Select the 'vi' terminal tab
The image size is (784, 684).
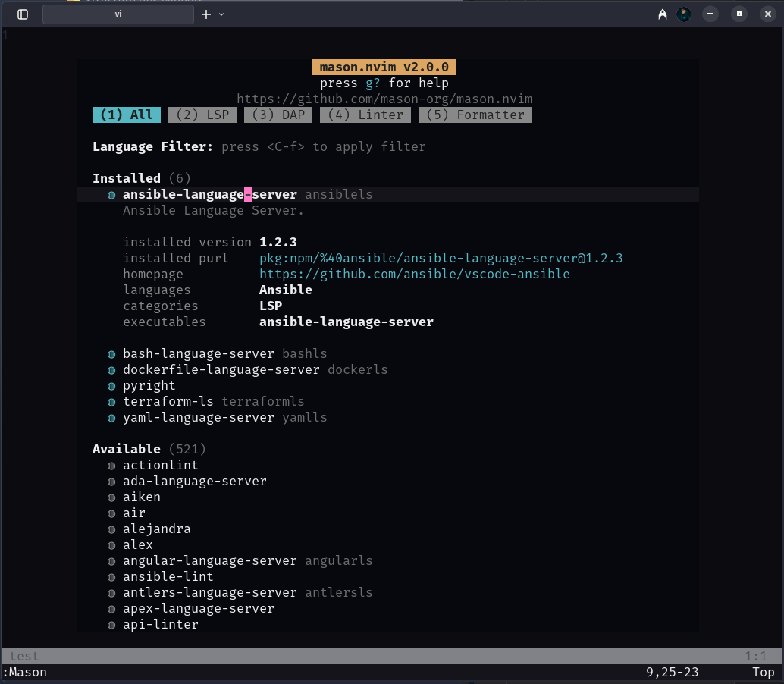118,14
